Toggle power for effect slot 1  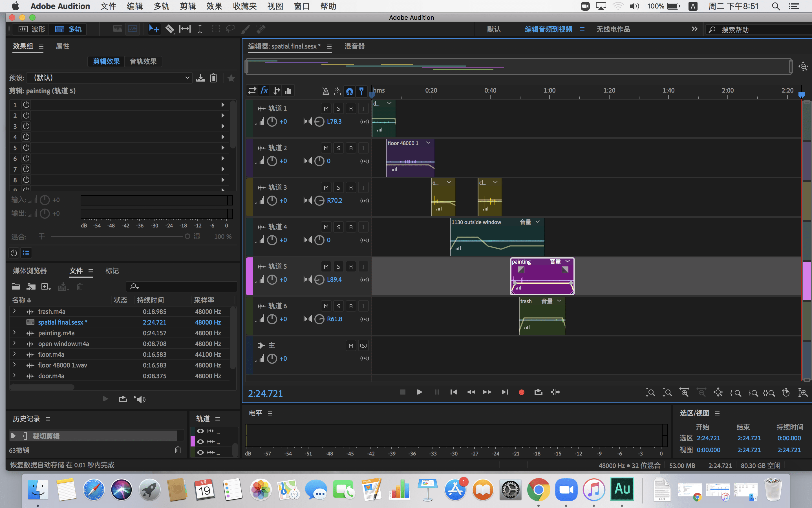pyautogui.click(x=26, y=105)
